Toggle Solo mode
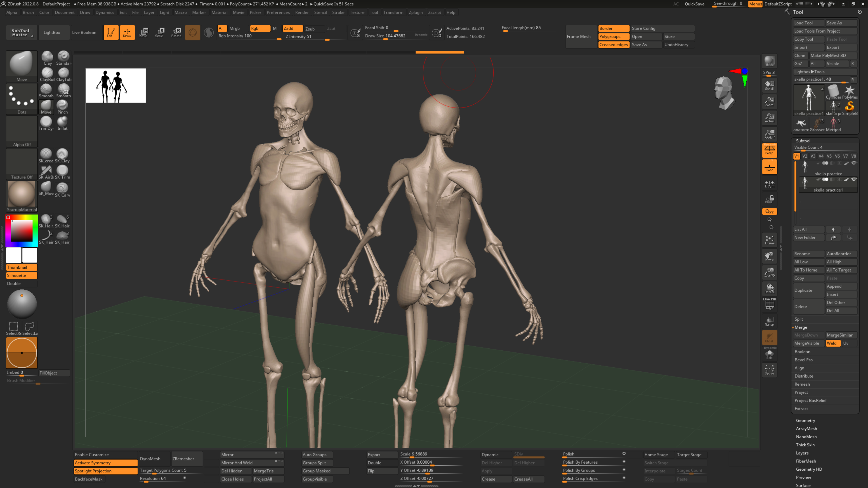 pyautogui.click(x=770, y=354)
